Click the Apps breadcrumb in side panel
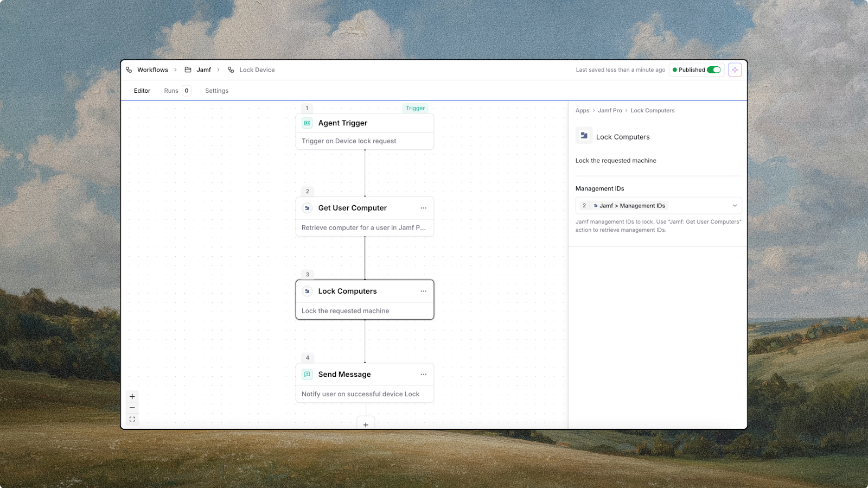This screenshot has width=868, height=488. tap(582, 111)
